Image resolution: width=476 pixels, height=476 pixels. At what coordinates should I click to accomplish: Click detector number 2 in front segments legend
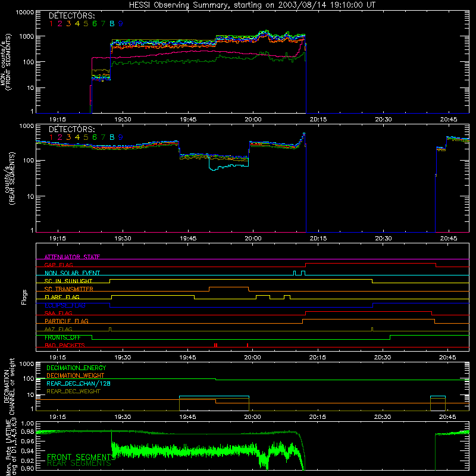[60, 24]
